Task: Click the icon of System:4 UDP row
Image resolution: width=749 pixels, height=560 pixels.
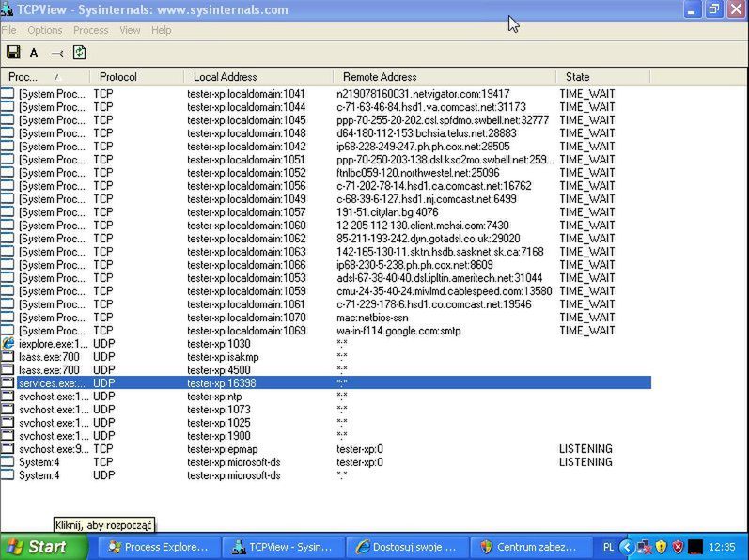Action: 8,475
